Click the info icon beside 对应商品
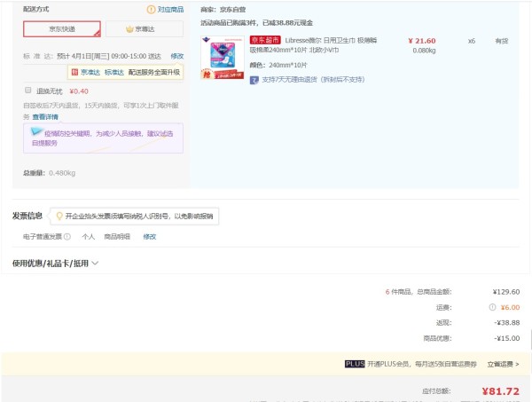This screenshot has height=402, width=532. coord(151,10)
